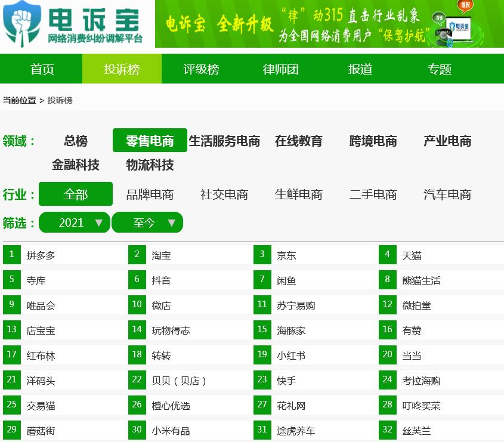
Task: Click the 维权 speech bubble icon in banner
Action: coord(466,6)
